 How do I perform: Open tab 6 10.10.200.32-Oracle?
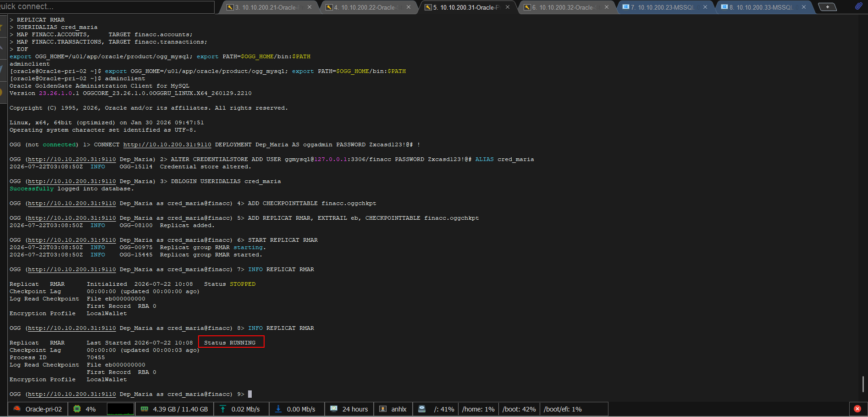tap(566, 7)
